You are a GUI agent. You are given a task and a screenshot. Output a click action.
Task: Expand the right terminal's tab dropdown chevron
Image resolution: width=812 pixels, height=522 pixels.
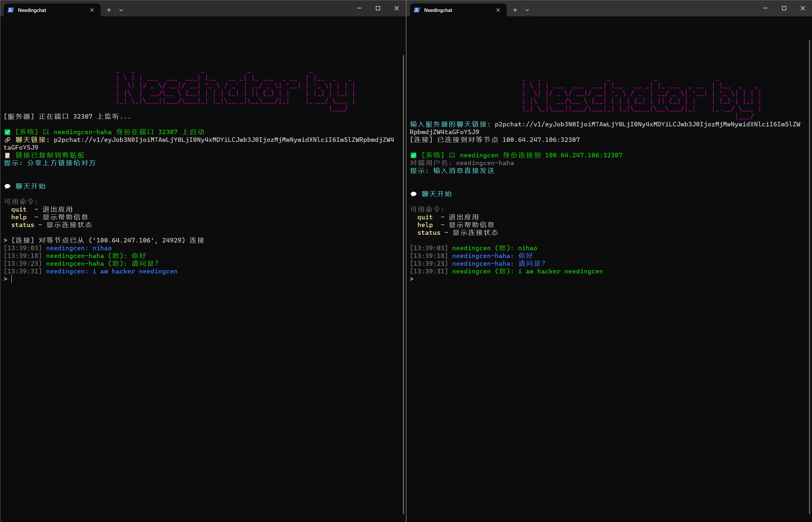click(527, 10)
